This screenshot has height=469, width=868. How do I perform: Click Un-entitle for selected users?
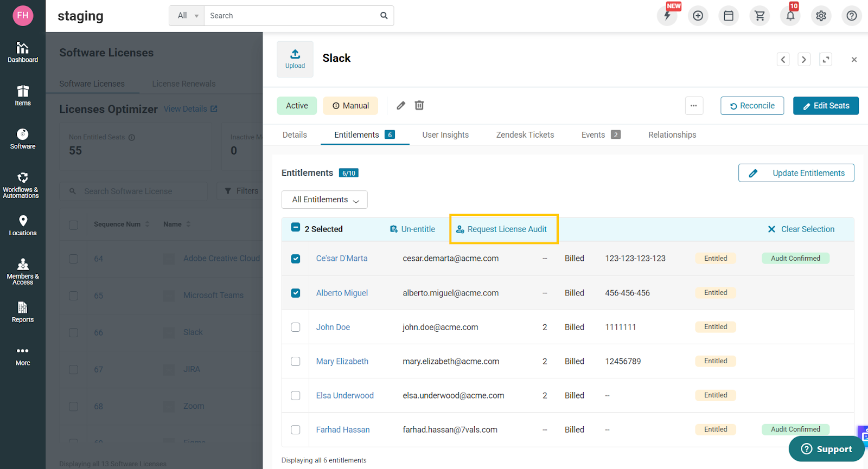click(x=412, y=229)
